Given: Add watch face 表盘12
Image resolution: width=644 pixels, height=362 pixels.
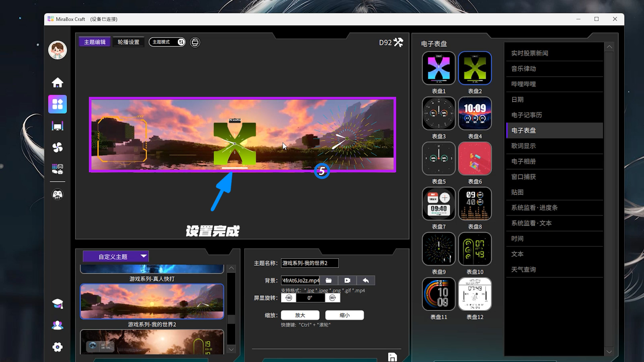Looking at the screenshot, I should [x=475, y=294].
